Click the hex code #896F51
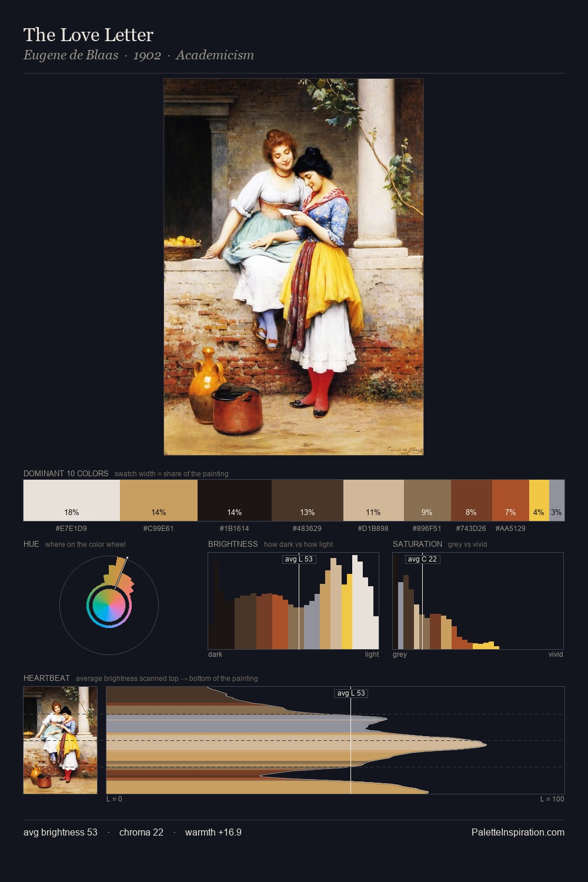The image size is (588, 882). coord(427,528)
